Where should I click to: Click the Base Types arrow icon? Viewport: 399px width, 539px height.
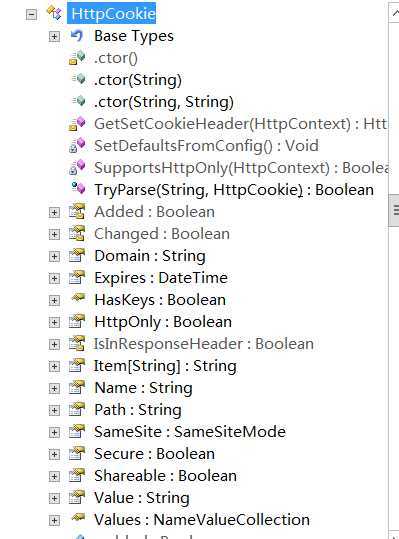(x=77, y=36)
